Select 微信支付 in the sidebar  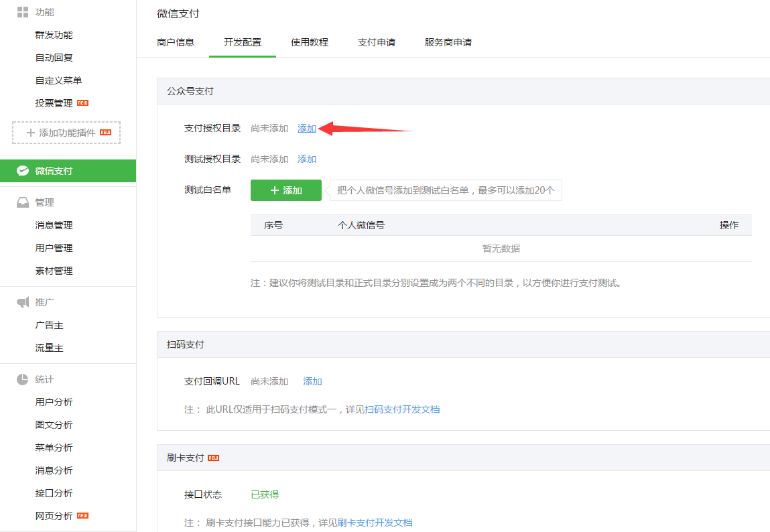click(68, 171)
